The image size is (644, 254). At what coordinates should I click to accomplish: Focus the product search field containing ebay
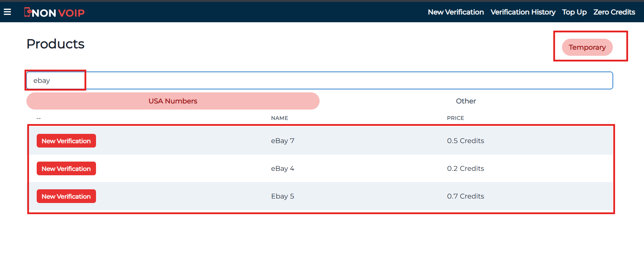click(320, 80)
